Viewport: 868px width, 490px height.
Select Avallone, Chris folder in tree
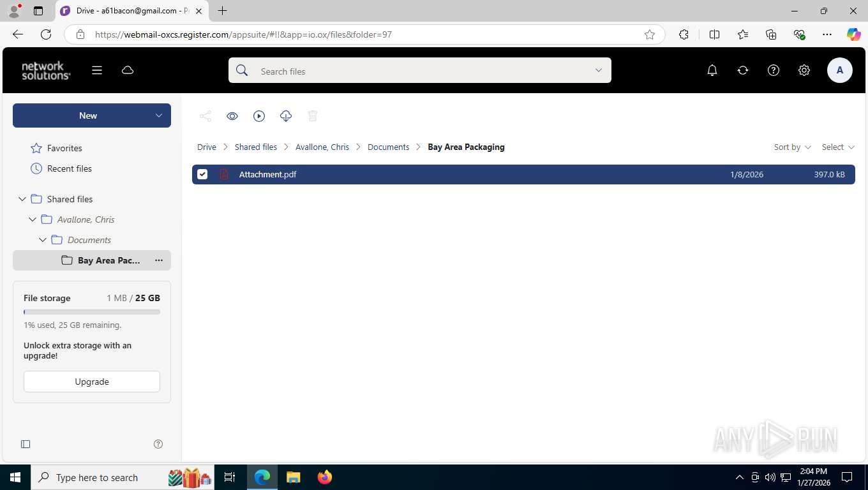[x=86, y=219]
